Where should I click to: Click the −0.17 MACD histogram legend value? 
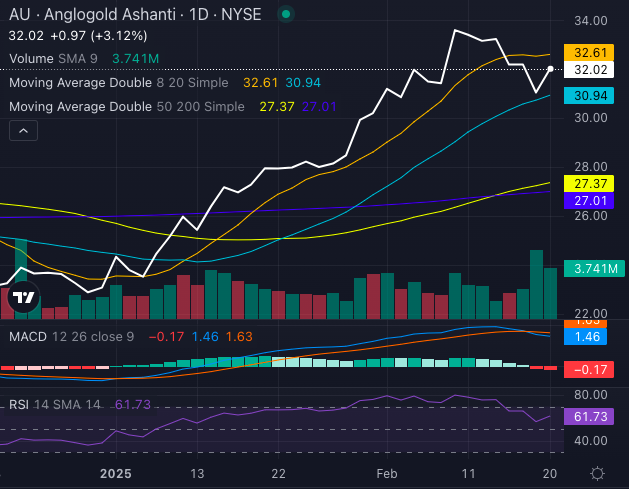166,336
